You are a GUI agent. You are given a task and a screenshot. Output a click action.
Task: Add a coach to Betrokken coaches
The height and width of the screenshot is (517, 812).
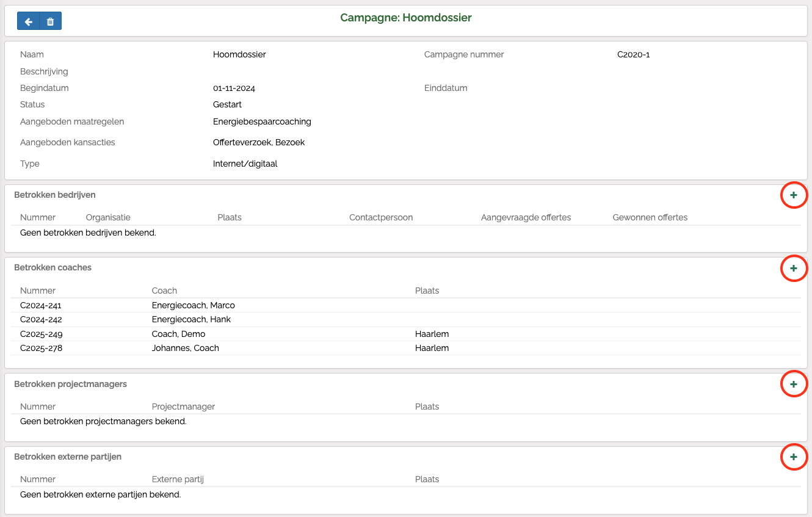pos(794,268)
